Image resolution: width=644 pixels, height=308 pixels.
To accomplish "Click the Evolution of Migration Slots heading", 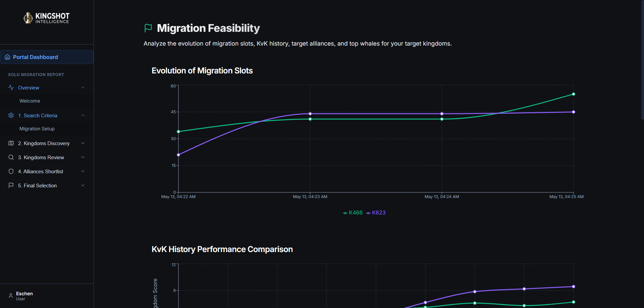I will (202, 71).
